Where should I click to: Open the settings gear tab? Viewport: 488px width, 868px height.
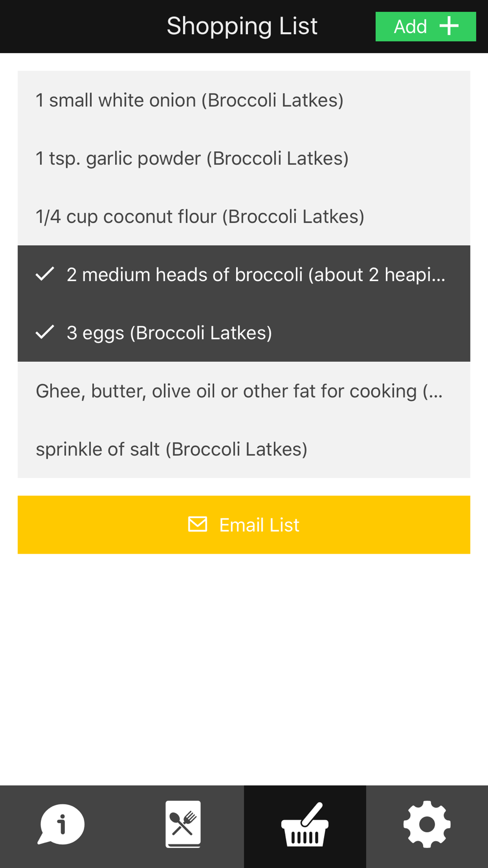coord(427,825)
